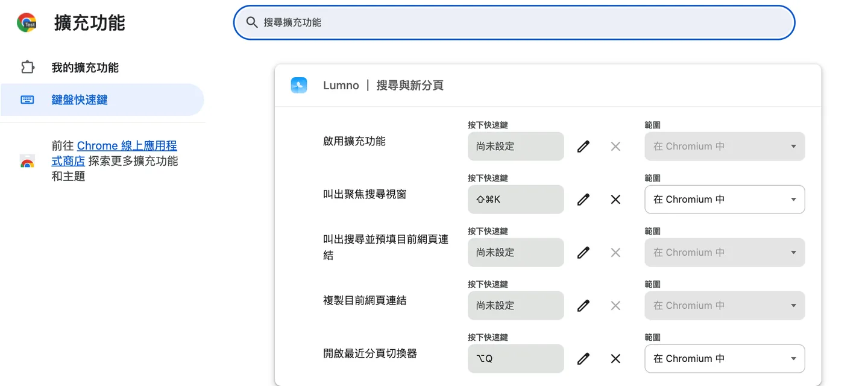The image size is (868, 386).
Task: Open the Chrome 線上應用程式商店 link
Action: tap(115, 153)
